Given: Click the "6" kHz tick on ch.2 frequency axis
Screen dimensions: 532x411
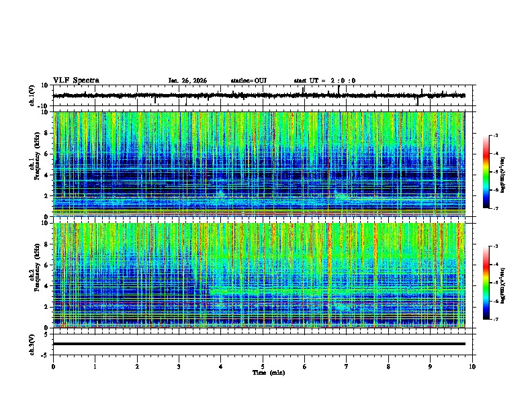Looking at the screenshot, I should 47,265.
